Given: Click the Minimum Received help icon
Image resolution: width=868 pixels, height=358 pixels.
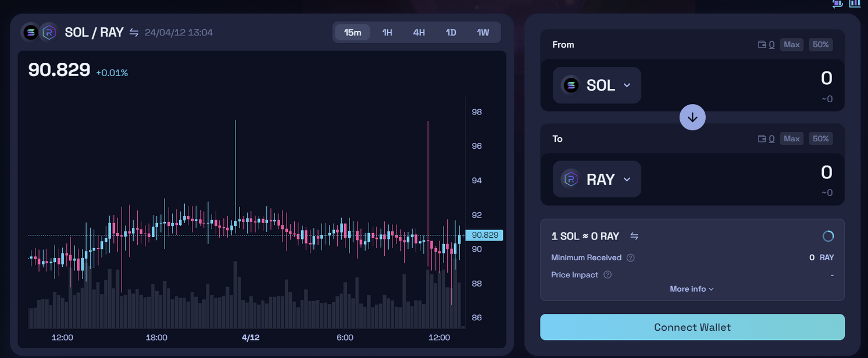Looking at the screenshot, I should coord(630,257).
